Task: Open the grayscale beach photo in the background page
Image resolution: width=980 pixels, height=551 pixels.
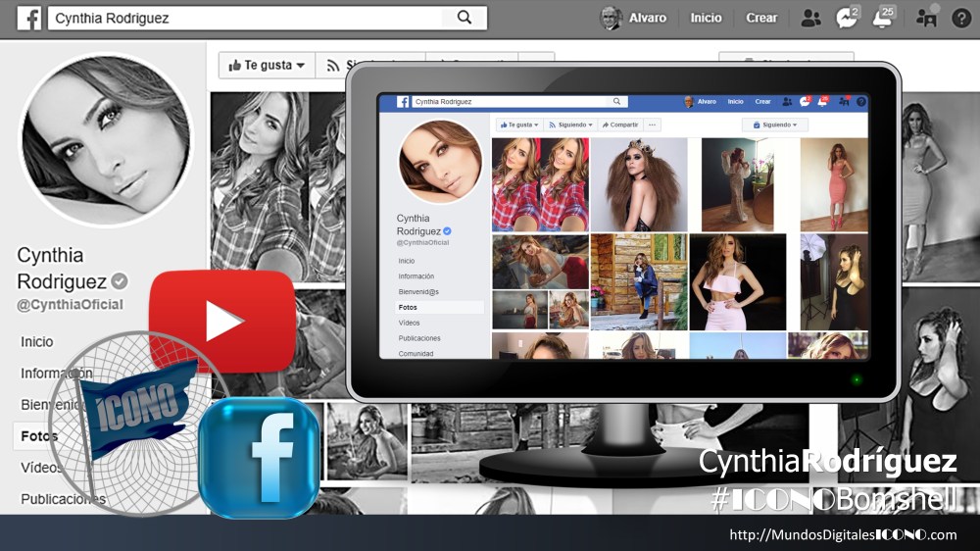Action: pyautogui.click(x=367, y=441)
